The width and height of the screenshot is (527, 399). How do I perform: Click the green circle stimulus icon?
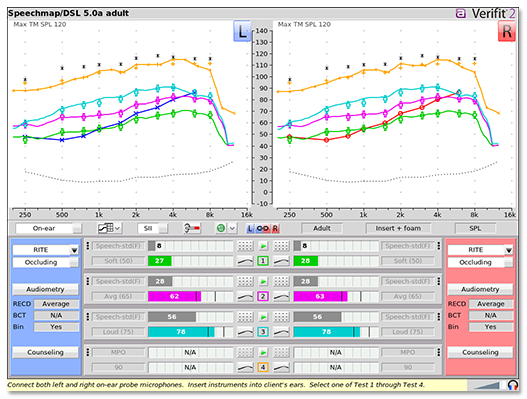pyautogui.click(x=221, y=228)
